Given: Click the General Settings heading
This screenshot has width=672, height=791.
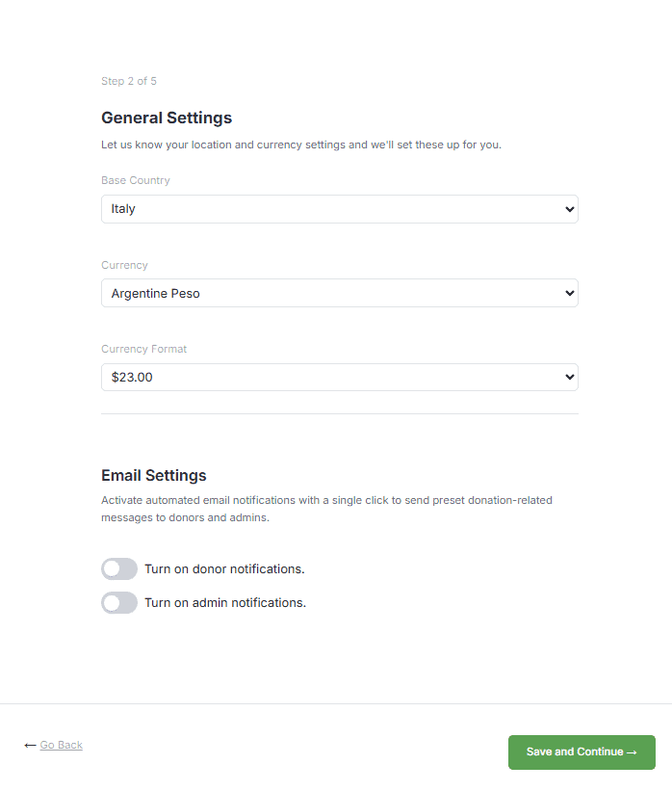Looking at the screenshot, I should click(167, 118).
